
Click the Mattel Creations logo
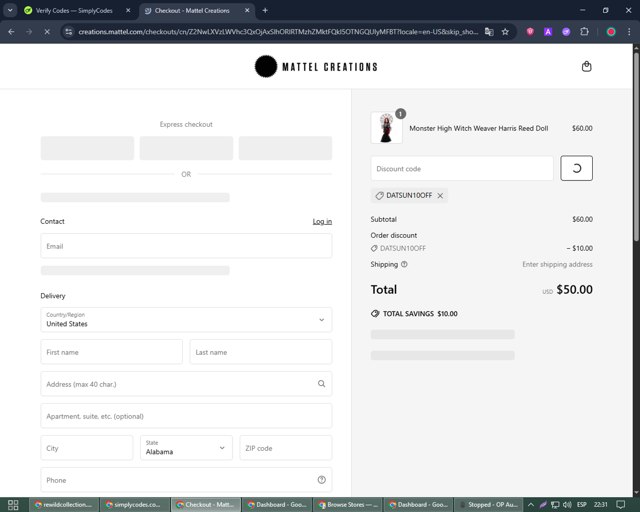coord(316,67)
